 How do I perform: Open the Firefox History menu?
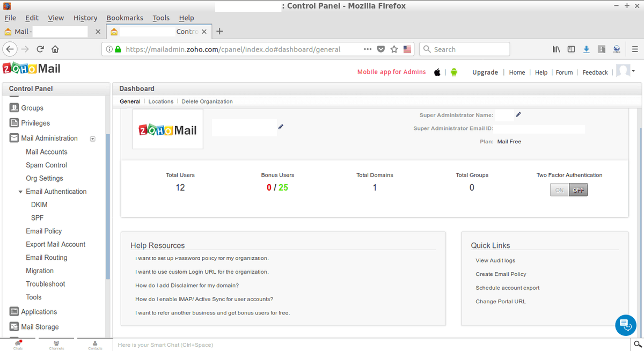85,18
